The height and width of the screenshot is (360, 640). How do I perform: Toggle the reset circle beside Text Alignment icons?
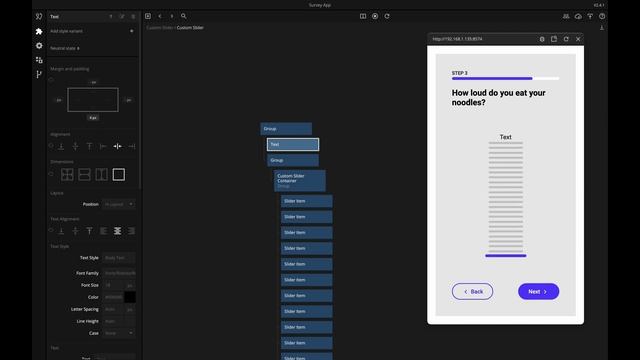coord(51,230)
